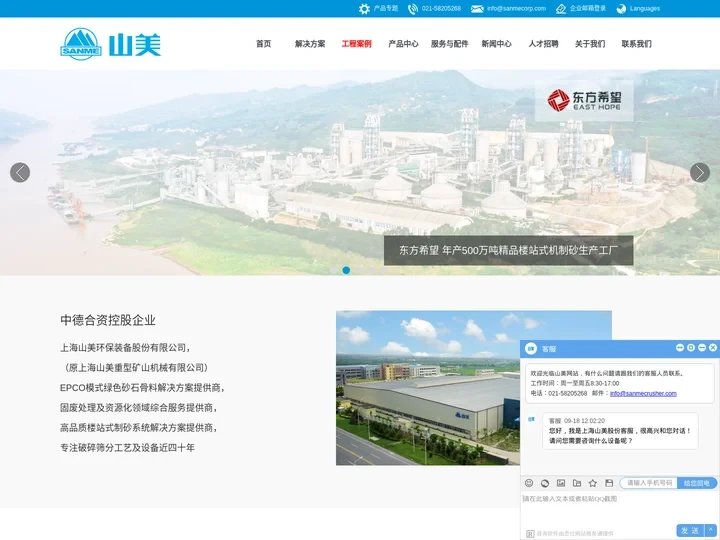720x540 pixels.
Task: Select the active blue carousel dot
Action: (x=346, y=270)
